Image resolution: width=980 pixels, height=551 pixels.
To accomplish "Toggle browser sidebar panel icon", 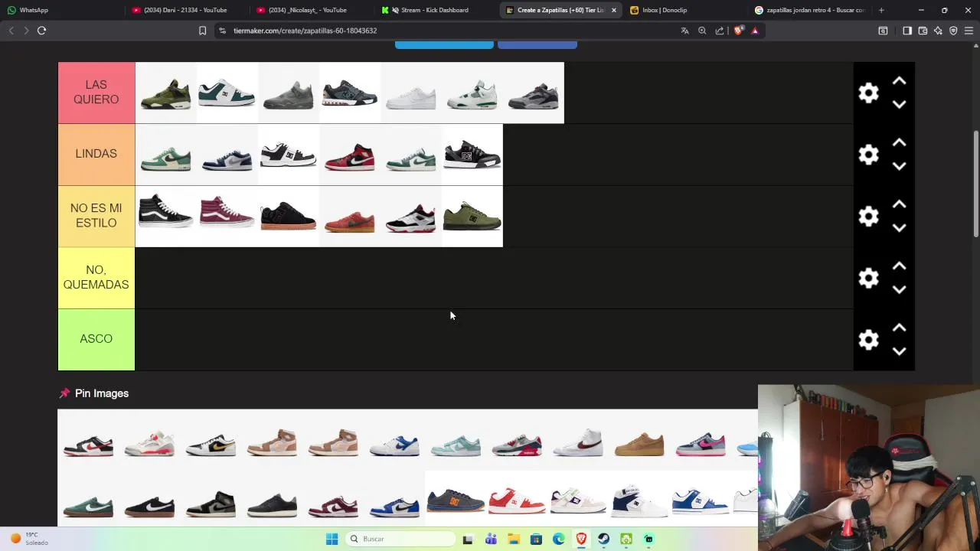I will coord(907,31).
